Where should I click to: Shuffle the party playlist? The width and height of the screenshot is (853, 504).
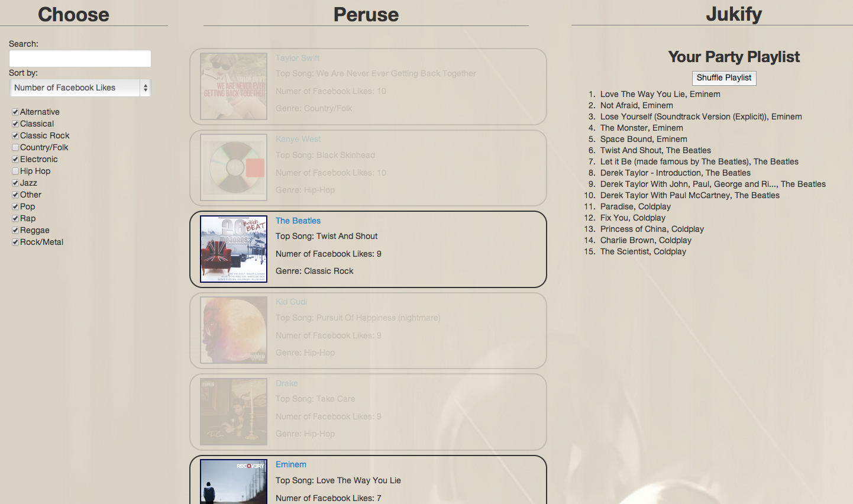point(724,78)
